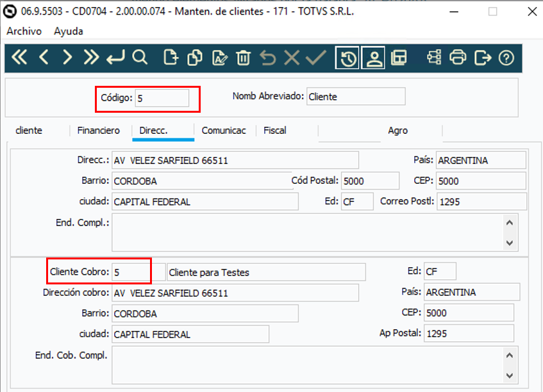
Task: Go to first record with double-left arrow
Action: (x=19, y=58)
